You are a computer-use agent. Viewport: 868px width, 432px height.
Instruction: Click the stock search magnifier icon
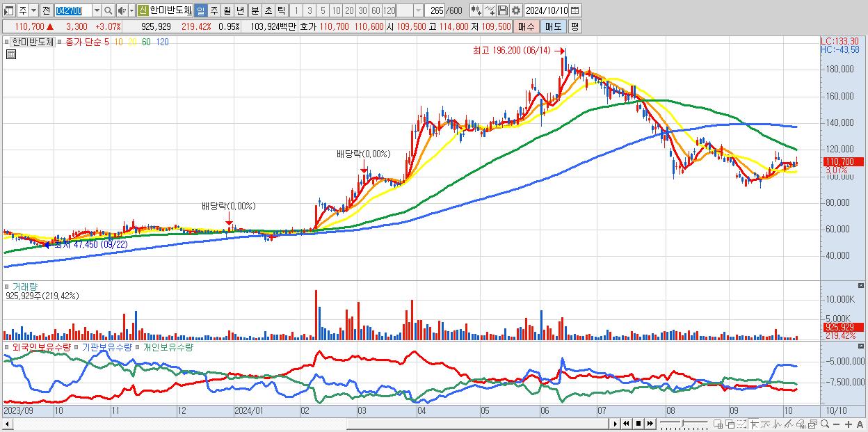pyautogui.click(x=108, y=10)
